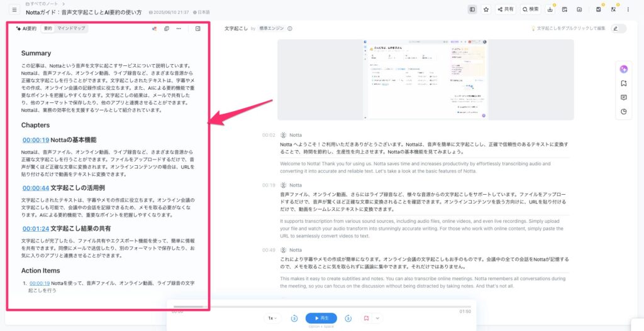Open the 標準エンジン engine selector
644x331 pixels.
(x=271, y=29)
